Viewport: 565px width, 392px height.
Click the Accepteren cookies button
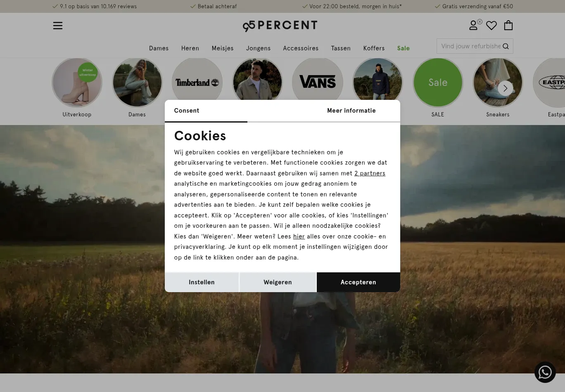[x=358, y=282]
